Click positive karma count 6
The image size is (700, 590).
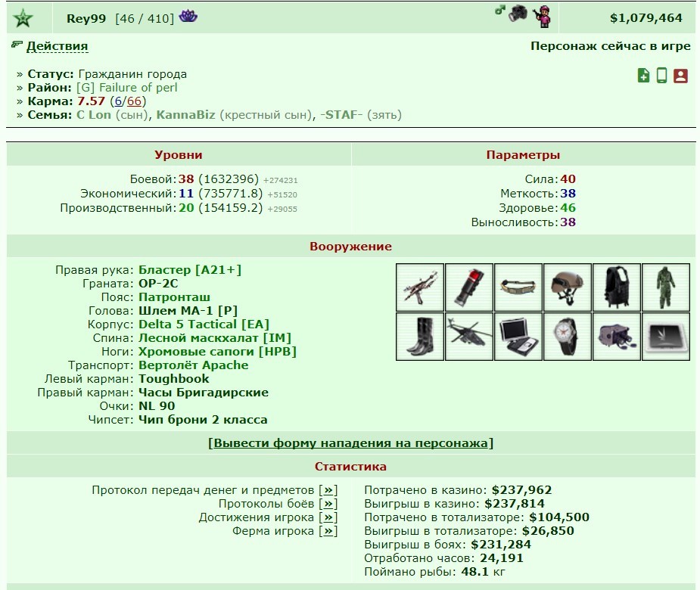[x=118, y=101]
